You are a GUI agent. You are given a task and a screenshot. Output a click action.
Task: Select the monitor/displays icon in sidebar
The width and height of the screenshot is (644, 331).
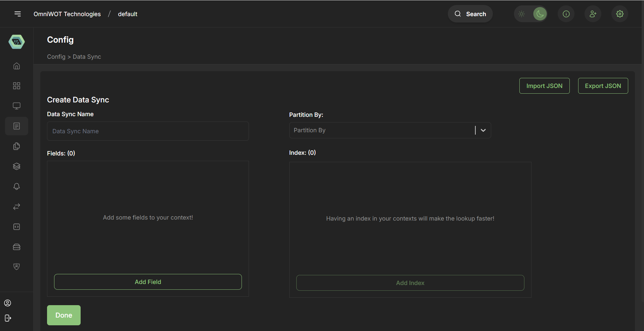16,106
